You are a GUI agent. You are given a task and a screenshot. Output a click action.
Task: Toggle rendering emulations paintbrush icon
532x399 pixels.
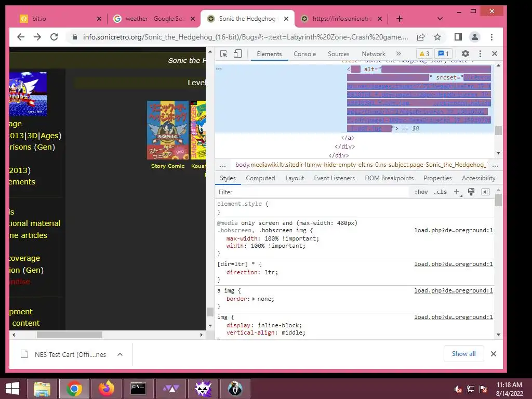coord(471,192)
